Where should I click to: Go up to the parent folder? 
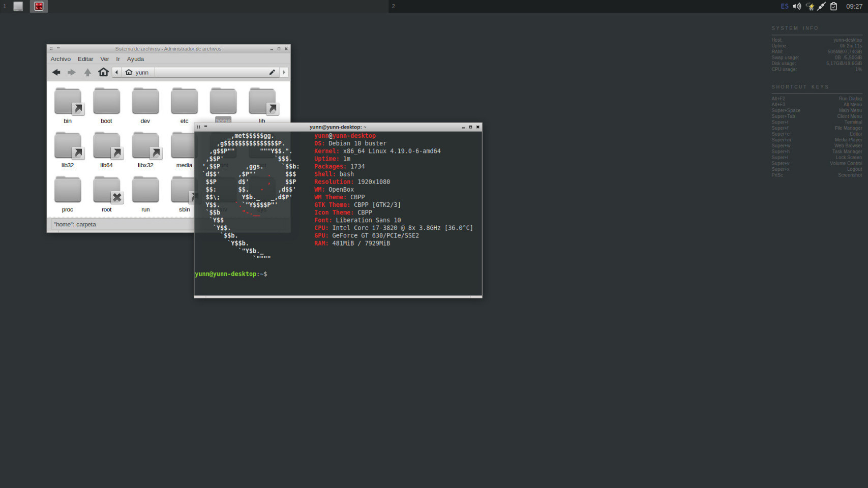87,72
